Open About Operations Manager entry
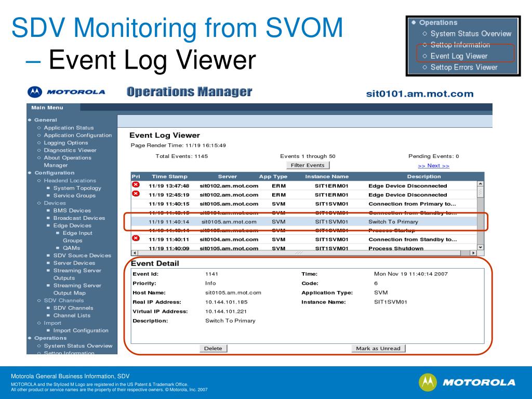Viewport: 532px width, 399px height. (68, 162)
